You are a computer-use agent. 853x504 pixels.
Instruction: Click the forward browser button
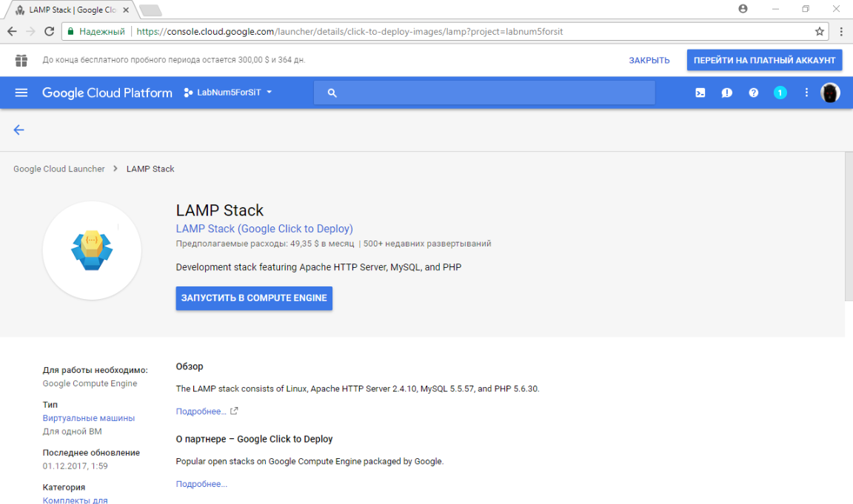(30, 32)
